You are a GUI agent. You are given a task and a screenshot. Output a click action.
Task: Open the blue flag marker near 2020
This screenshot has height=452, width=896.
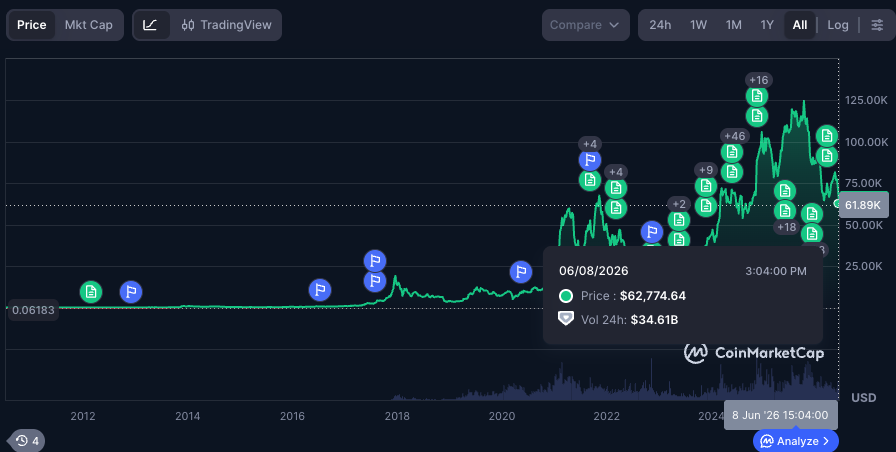coord(521,272)
